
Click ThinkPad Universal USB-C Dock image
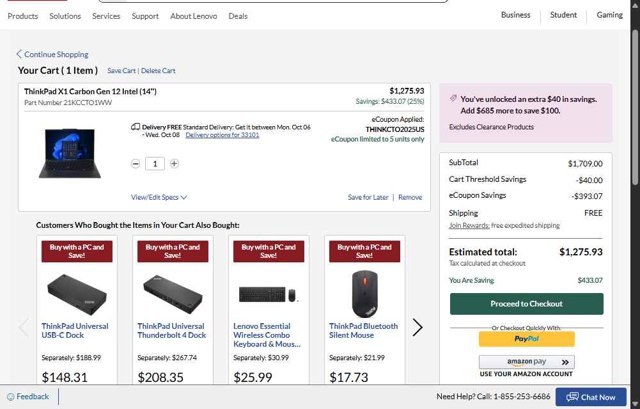[77, 294]
